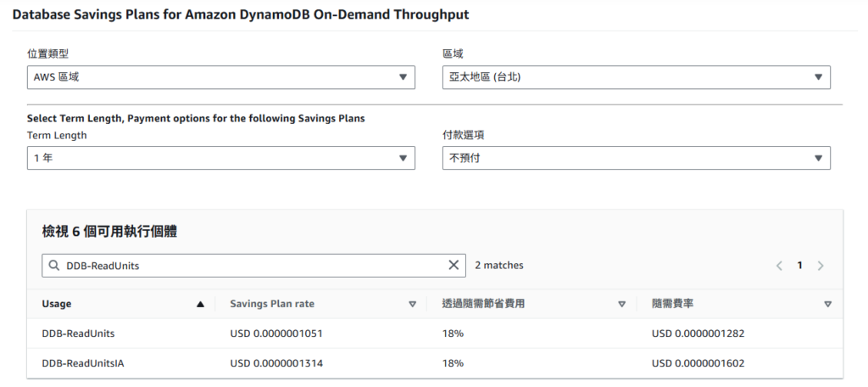Image resolution: width=868 pixels, height=387 pixels.
Task: Click the 區域 field label
Action: click(x=453, y=53)
